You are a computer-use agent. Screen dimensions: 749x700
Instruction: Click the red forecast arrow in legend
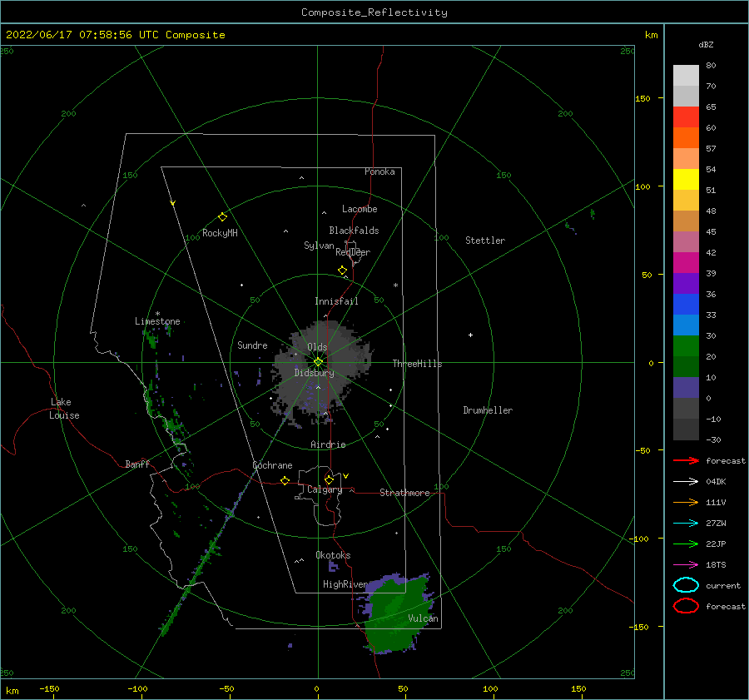pyautogui.click(x=686, y=460)
